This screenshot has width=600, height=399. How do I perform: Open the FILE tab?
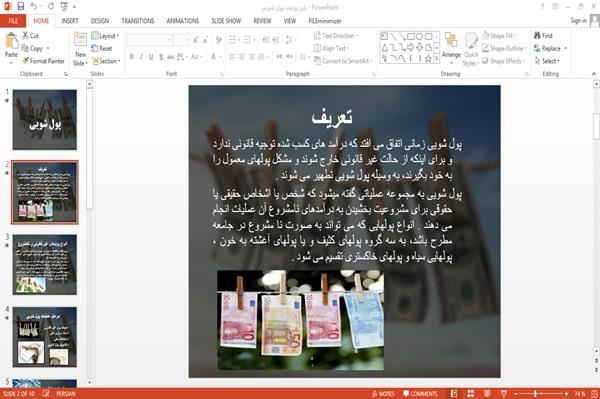coord(13,21)
